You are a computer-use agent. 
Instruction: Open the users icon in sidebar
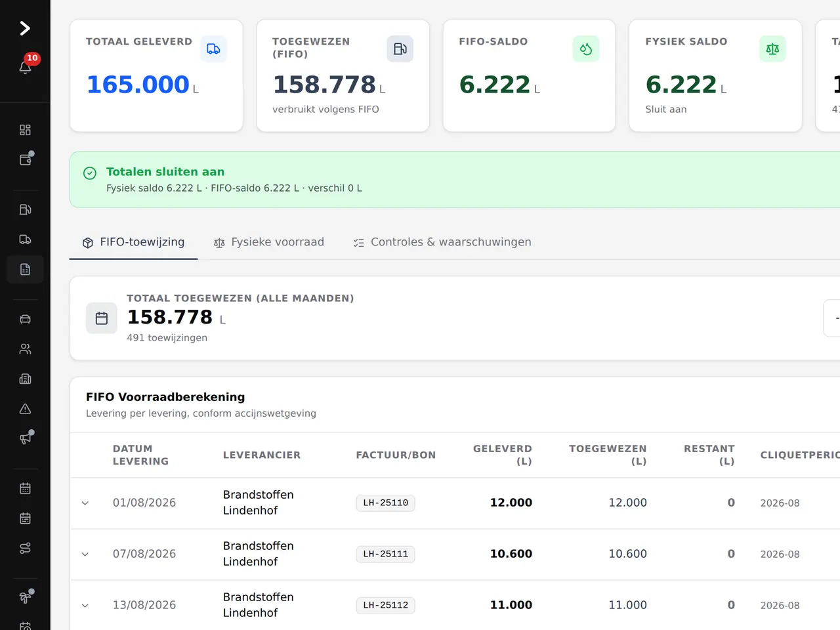pyautogui.click(x=25, y=349)
